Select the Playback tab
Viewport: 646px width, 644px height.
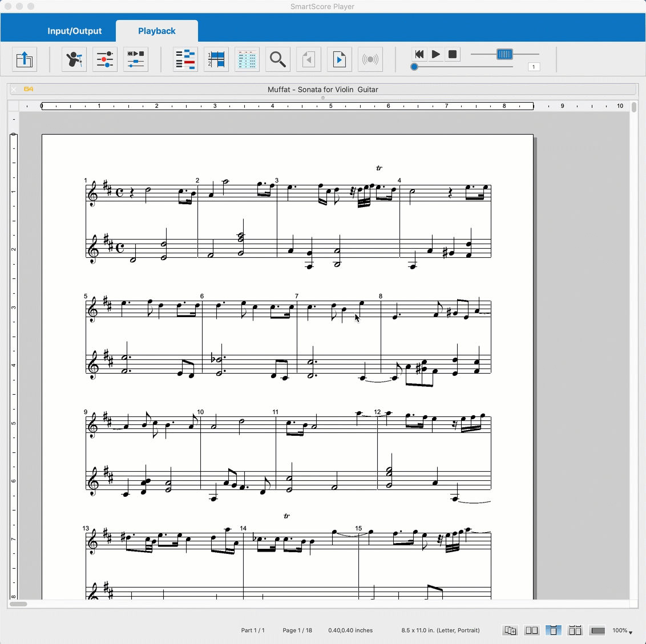click(157, 31)
